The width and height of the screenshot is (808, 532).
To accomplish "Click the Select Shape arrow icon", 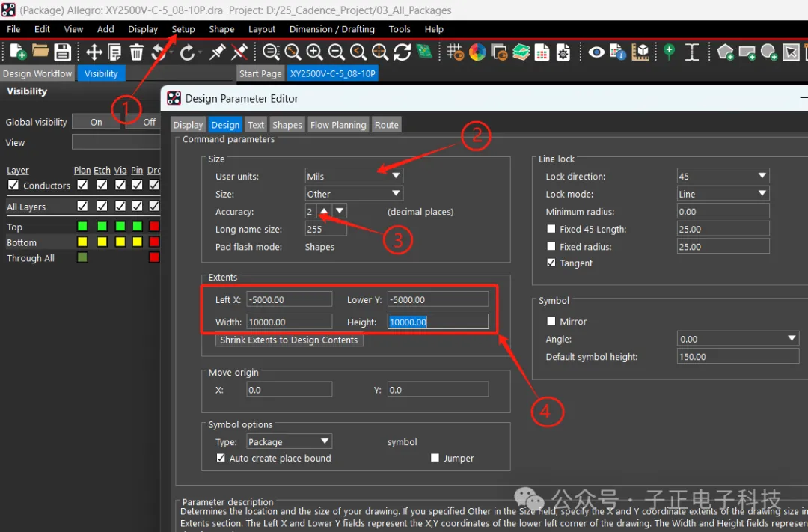I will click(x=791, y=52).
